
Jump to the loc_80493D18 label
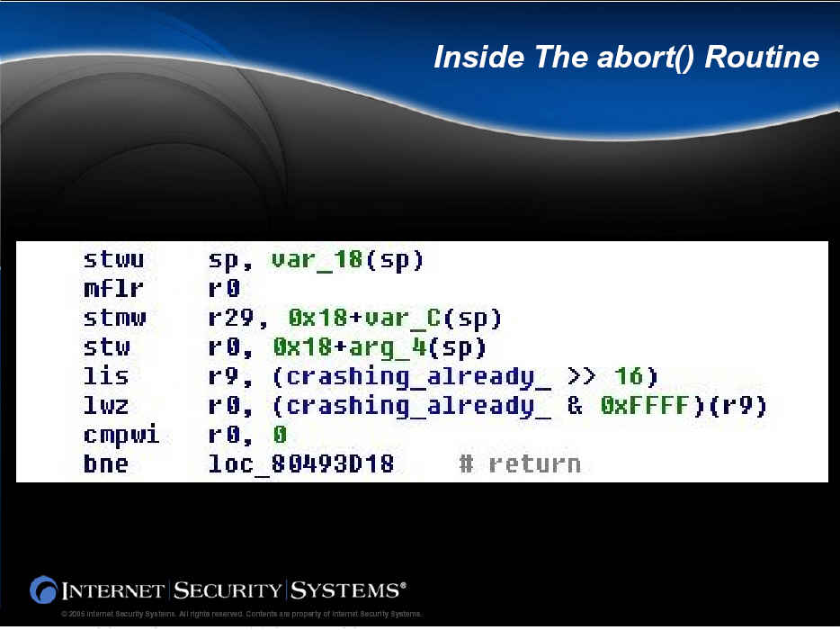pos(300,463)
